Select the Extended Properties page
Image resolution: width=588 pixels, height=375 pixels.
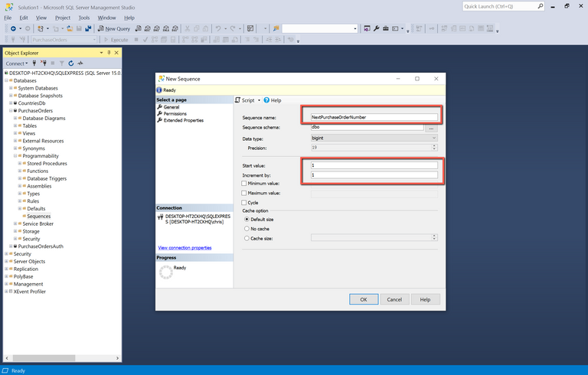click(x=184, y=120)
